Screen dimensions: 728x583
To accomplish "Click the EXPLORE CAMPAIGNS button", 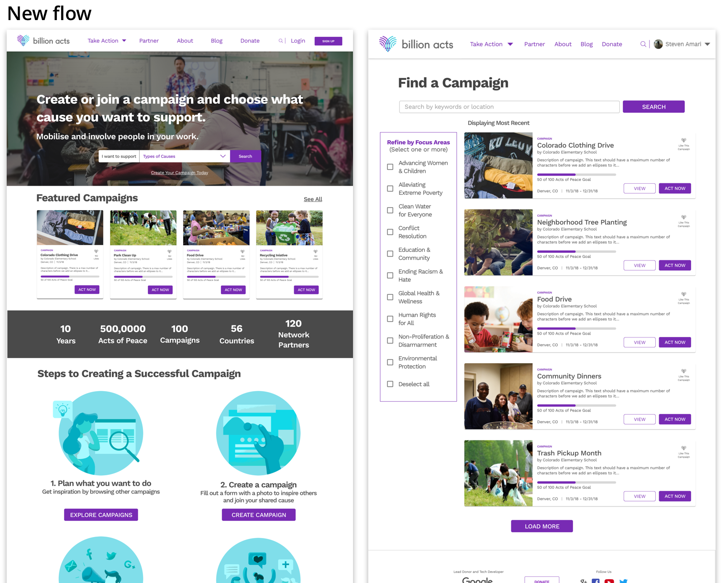I will [101, 515].
